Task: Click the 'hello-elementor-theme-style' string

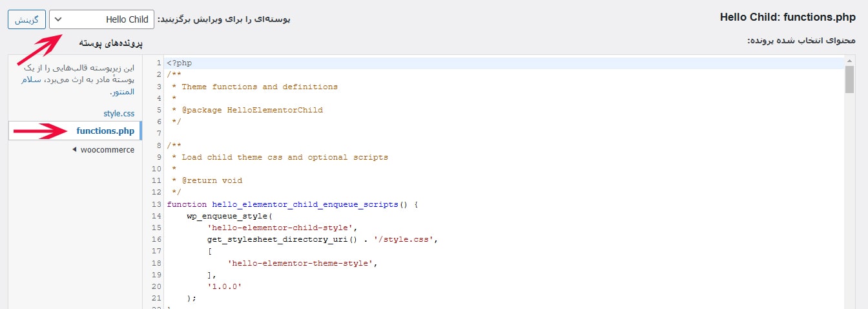Action: coord(302,263)
